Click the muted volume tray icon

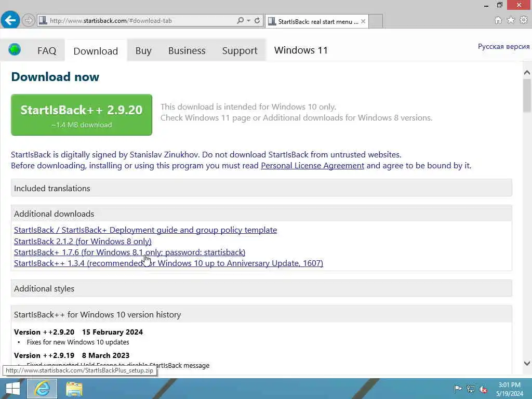[x=483, y=389]
